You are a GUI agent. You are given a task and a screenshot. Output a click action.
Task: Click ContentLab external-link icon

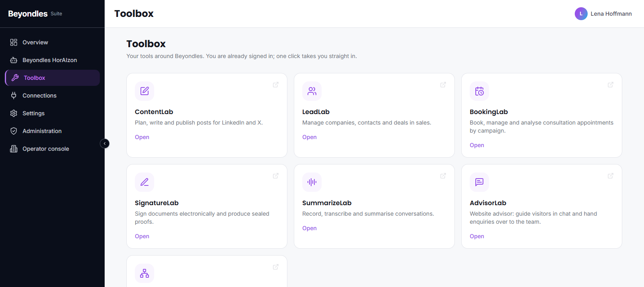(x=276, y=85)
